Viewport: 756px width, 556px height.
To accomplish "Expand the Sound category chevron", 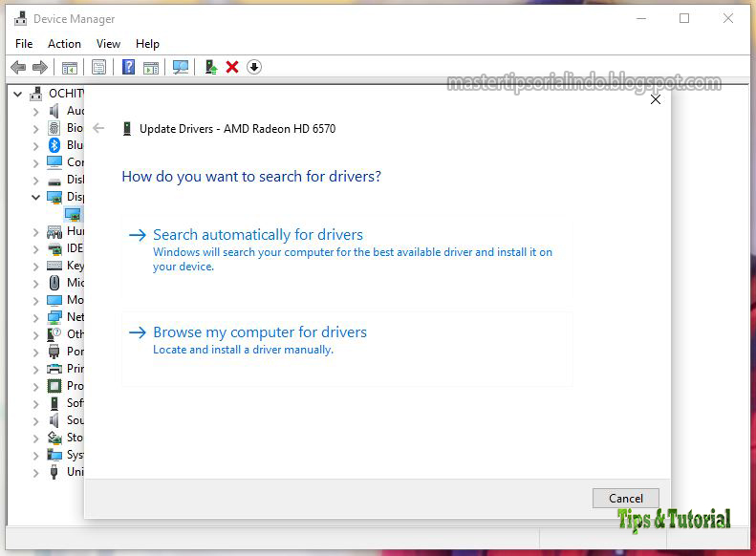I will point(35,421).
